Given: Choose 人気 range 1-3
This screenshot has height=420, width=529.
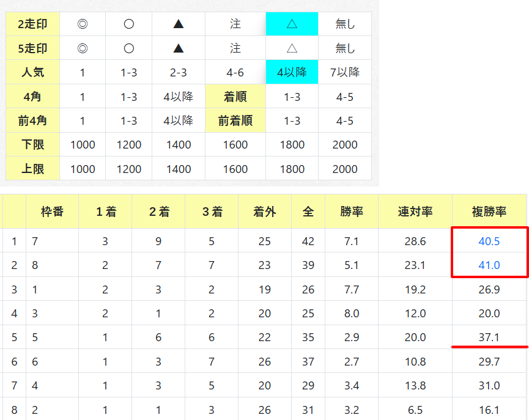Looking at the screenshot, I should (x=129, y=72).
